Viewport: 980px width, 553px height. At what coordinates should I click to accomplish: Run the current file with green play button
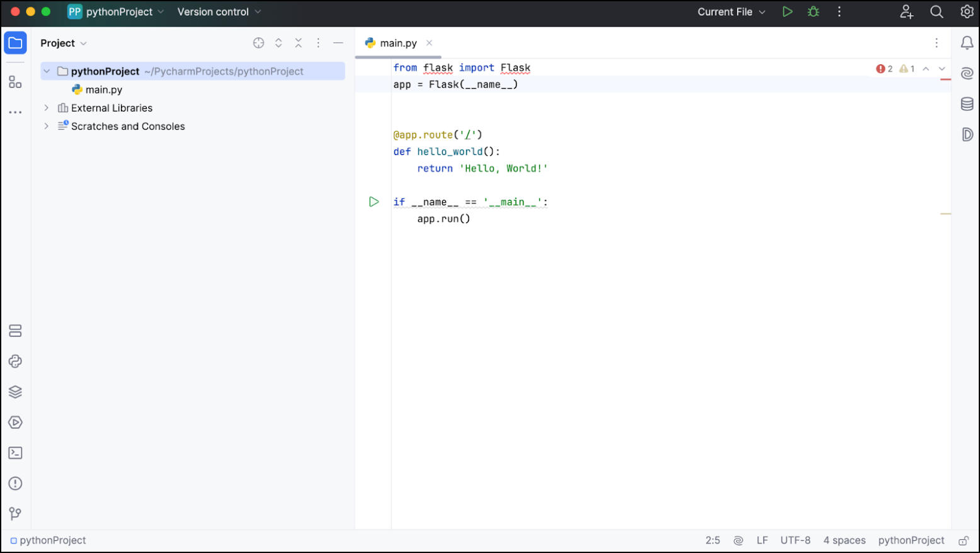coord(787,11)
